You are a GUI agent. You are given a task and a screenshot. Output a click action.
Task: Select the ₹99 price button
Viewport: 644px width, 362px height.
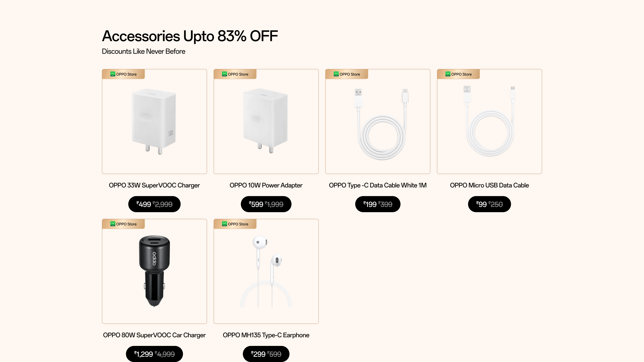[489, 204]
